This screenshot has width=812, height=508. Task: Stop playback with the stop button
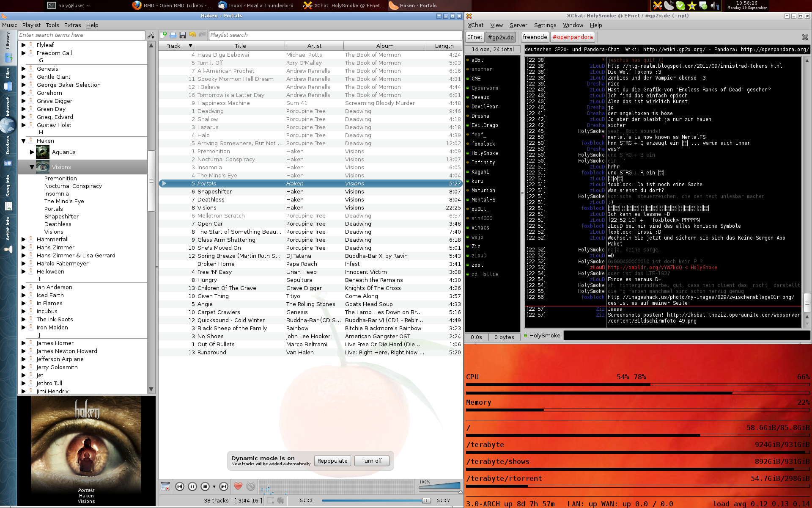(205, 487)
